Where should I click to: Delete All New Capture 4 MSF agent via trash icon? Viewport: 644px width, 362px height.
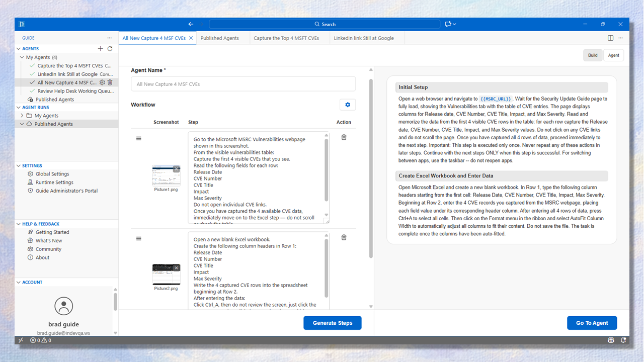coord(110,82)
